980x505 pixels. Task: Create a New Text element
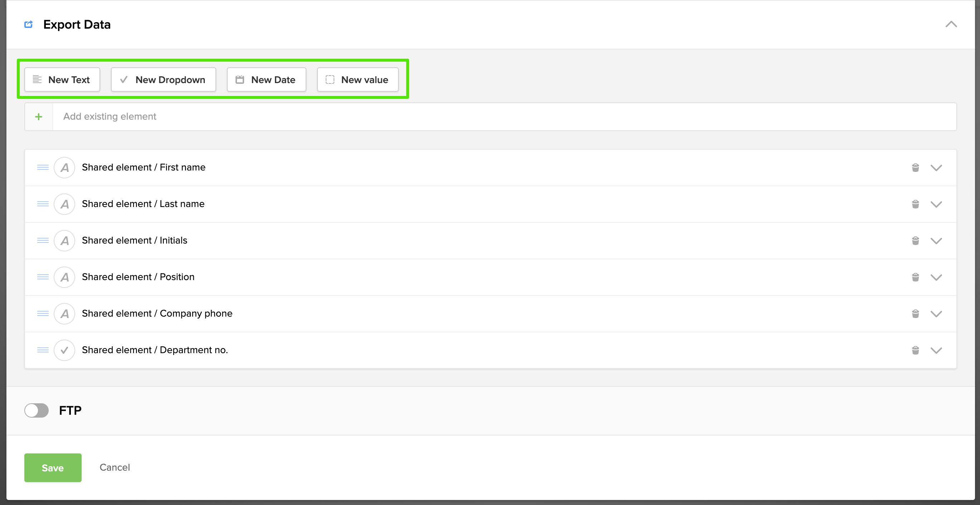[x=62, y=80]
